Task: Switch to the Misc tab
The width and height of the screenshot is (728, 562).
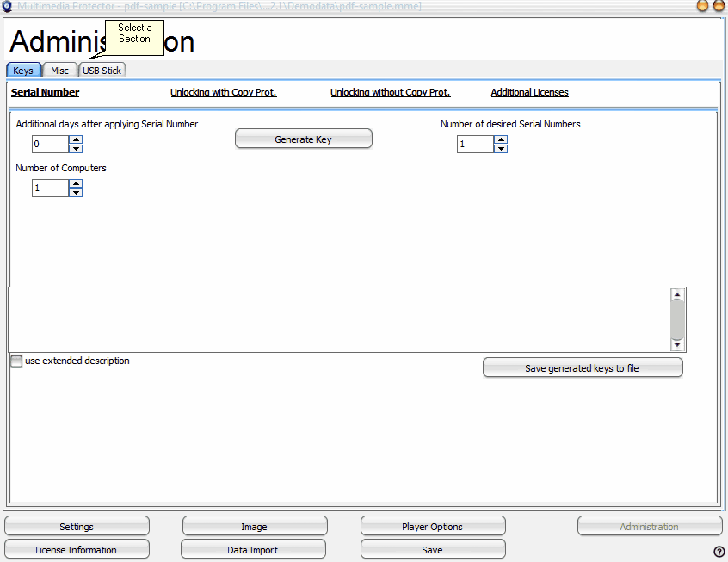Action: 59,71
